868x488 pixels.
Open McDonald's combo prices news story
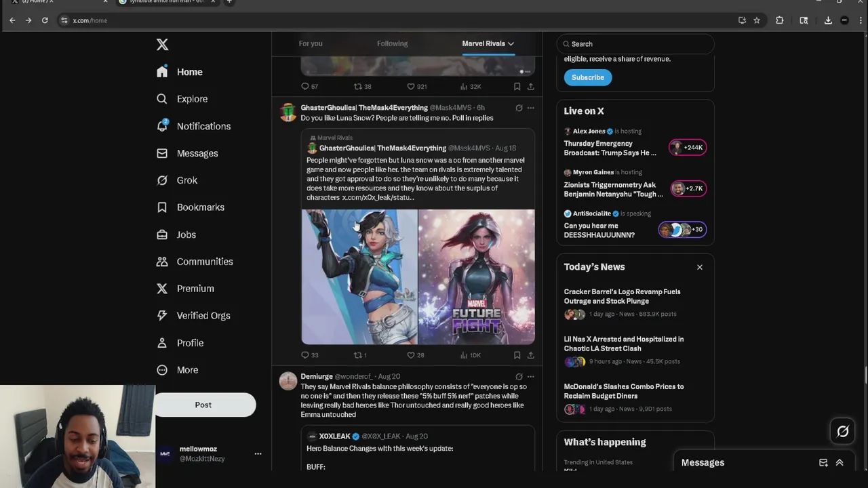pyautogui.click(x=635, y=398)
